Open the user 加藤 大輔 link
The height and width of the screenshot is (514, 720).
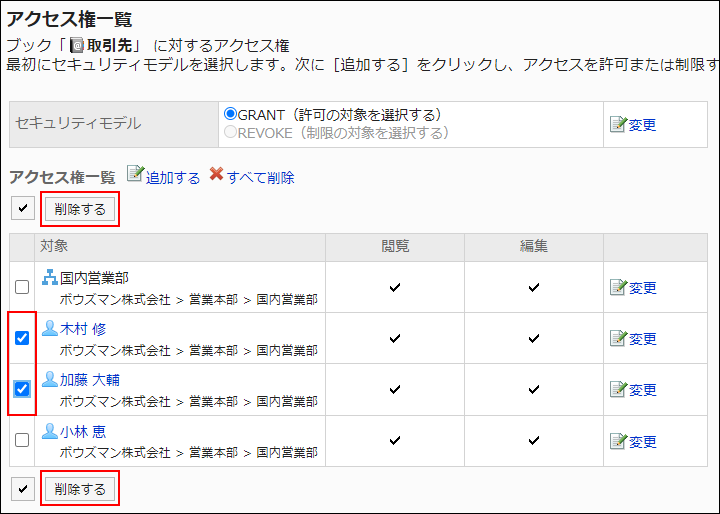[90, 380]
